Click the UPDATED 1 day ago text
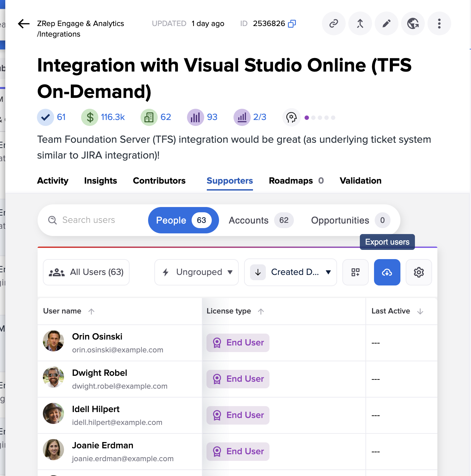The width and height of the screenshot is (471, 476). click(x=188, y=24)
